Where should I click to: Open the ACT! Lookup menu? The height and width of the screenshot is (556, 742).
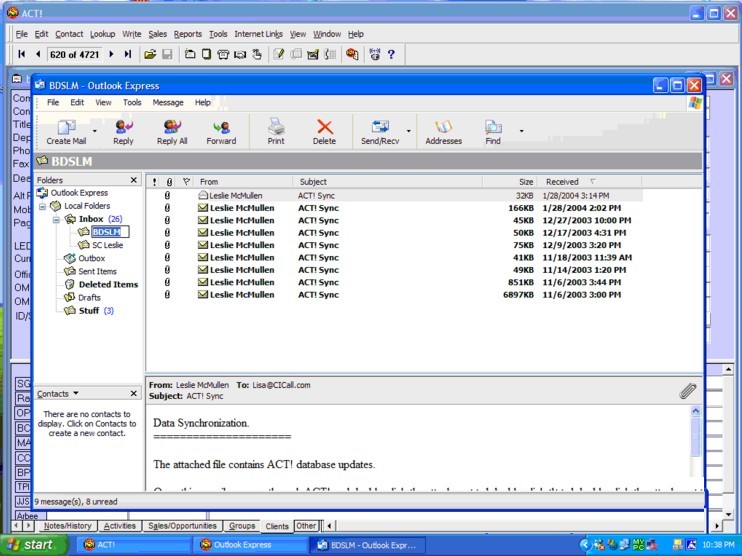103,34
